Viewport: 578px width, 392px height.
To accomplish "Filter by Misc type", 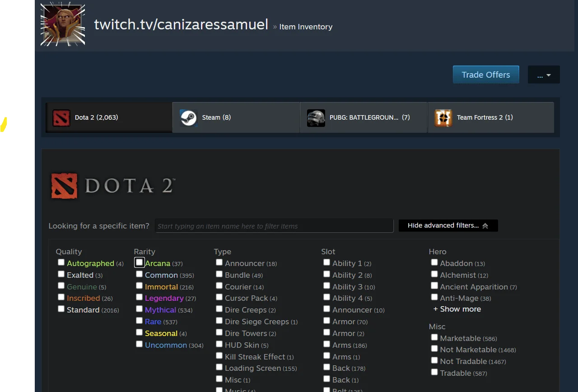I will (219, 379).
